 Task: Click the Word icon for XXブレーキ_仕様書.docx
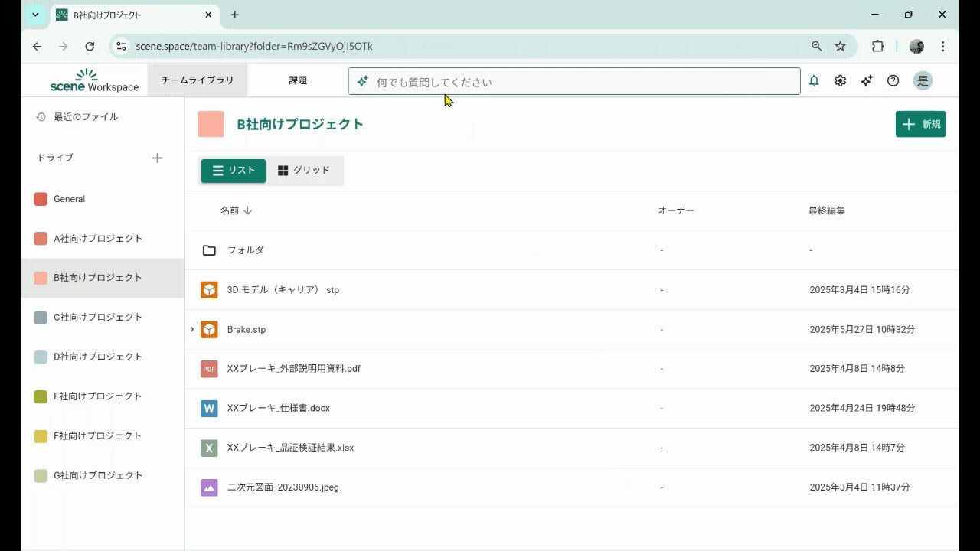pos(209,408)
